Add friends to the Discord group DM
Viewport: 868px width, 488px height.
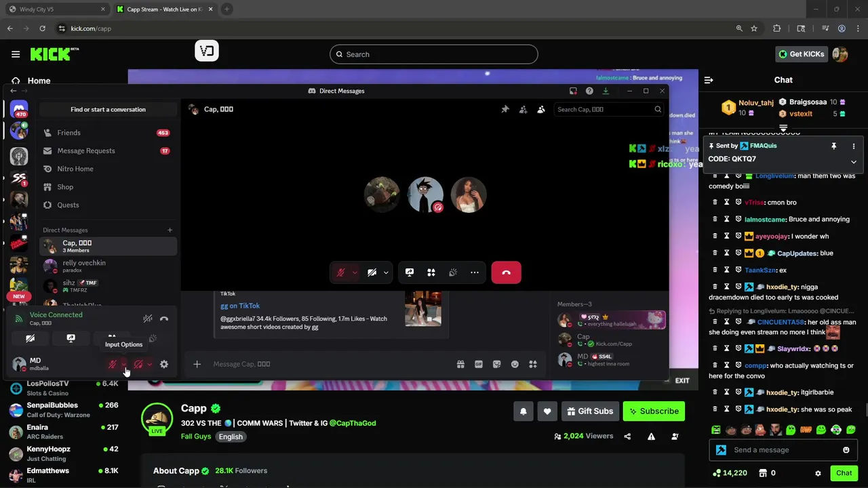coord(523,109)
